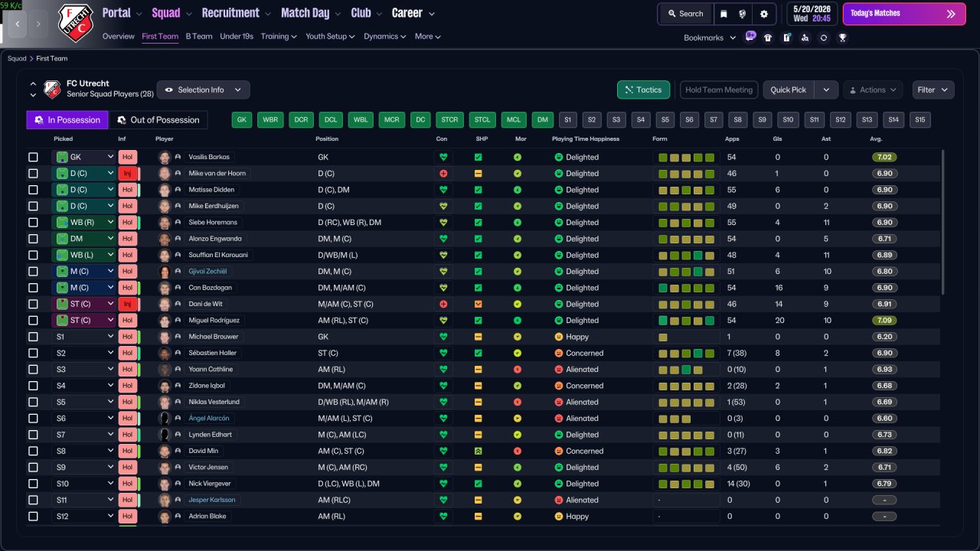This screenshot has width=980, height=551.
Task: Click Sébastien Haller's player portrait
Action: (165, 353)
